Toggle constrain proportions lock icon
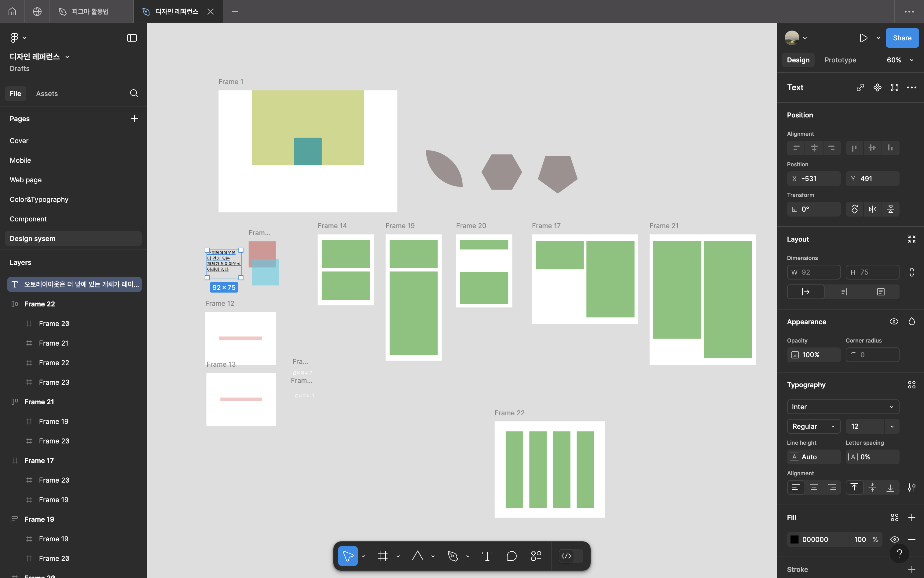The height and width of the screenshot is (578, 924). pos(911,272)
